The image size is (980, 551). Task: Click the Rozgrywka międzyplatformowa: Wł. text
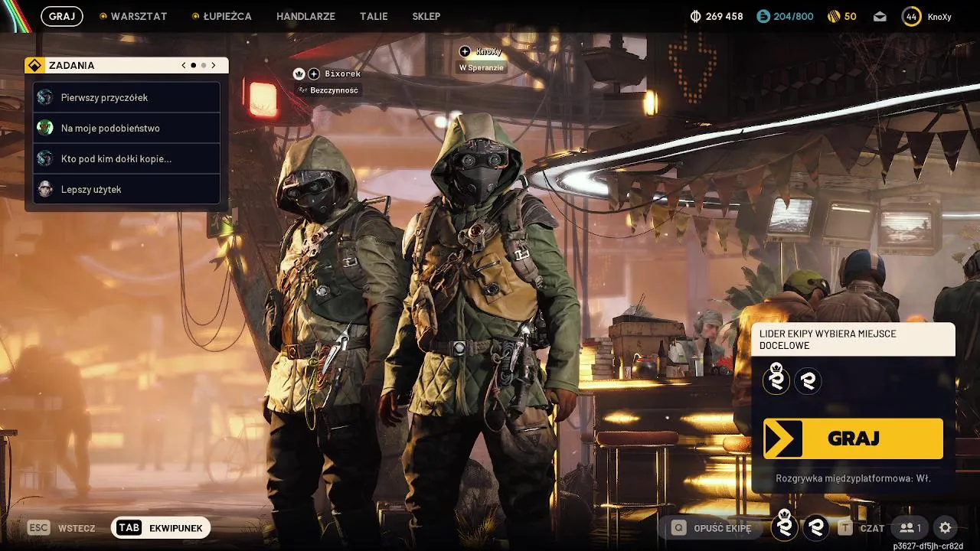point(853,478)
